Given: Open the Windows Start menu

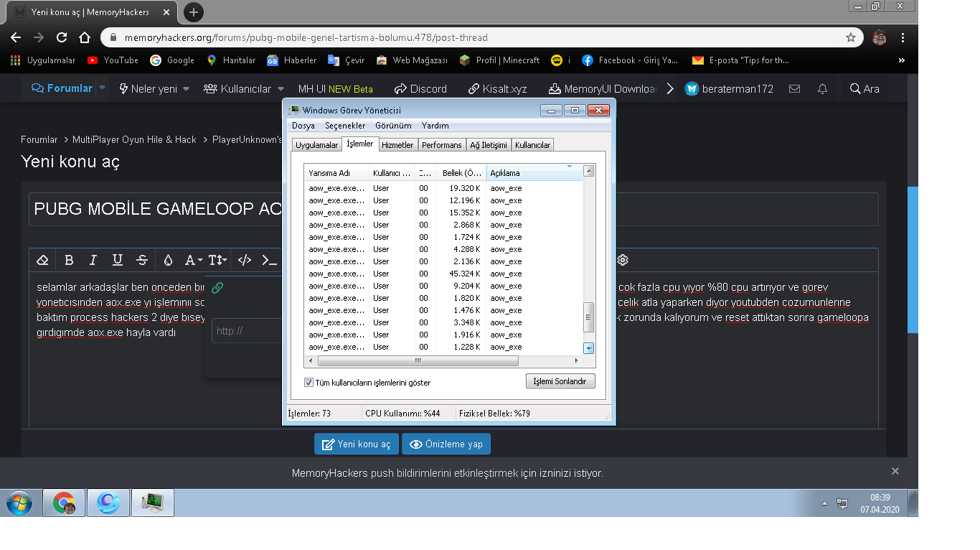Looking at the screenshot, I should [x=19, y=503].
